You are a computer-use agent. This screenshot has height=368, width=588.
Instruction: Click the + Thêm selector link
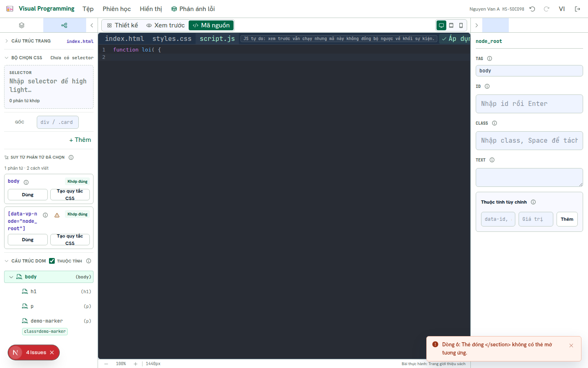(80, 140)
